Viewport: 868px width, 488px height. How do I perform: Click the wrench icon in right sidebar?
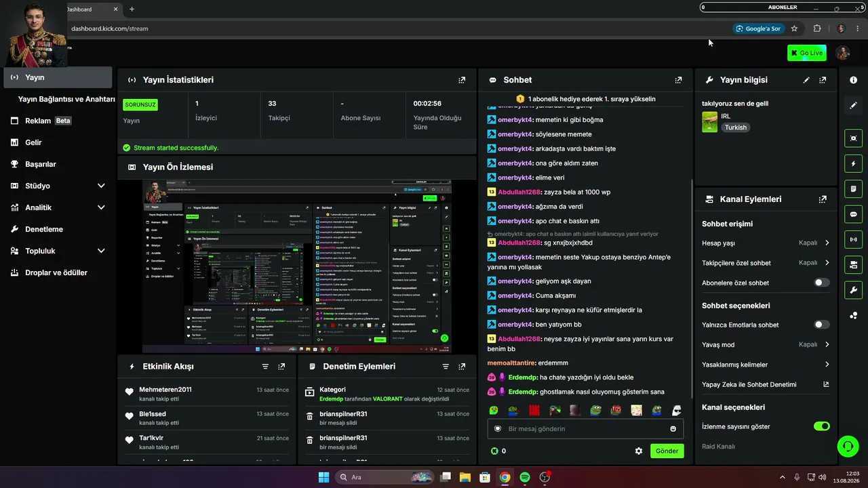pos(853,290)
